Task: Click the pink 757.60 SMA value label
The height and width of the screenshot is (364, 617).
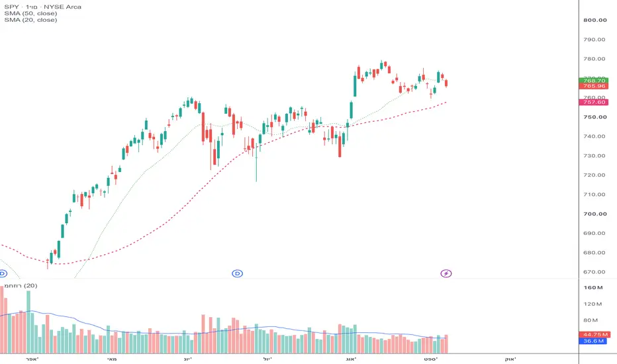Action: pyautogui.click(x=594, y=102)
